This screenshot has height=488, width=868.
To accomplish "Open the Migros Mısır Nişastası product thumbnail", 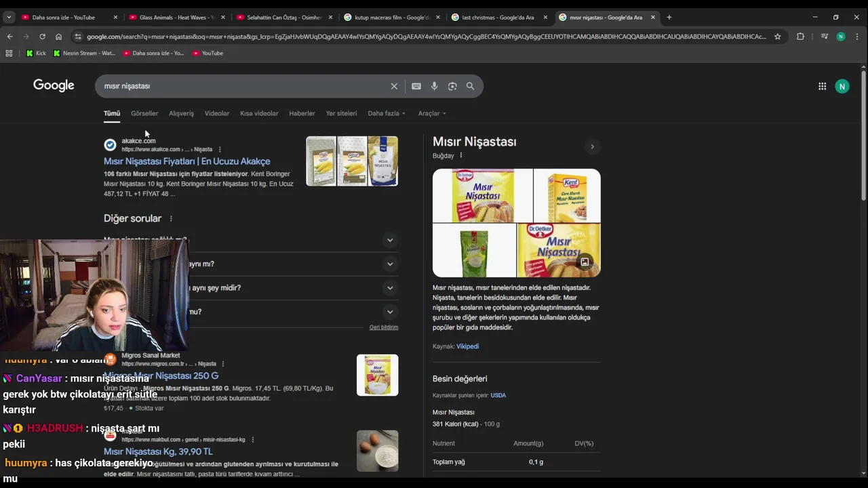I will (378, 375).
